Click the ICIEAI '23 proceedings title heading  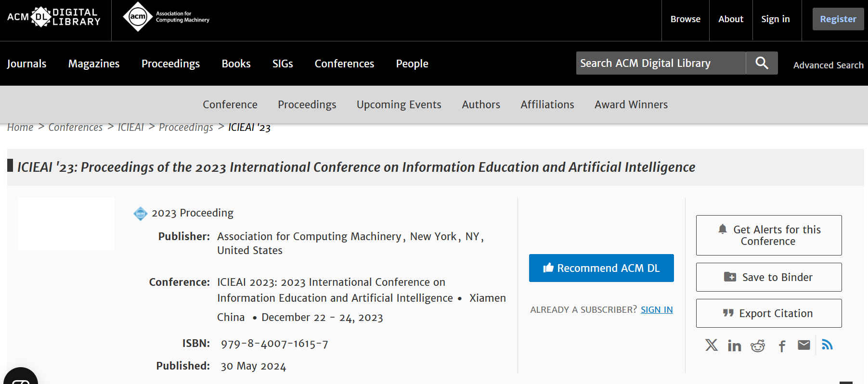356,167
